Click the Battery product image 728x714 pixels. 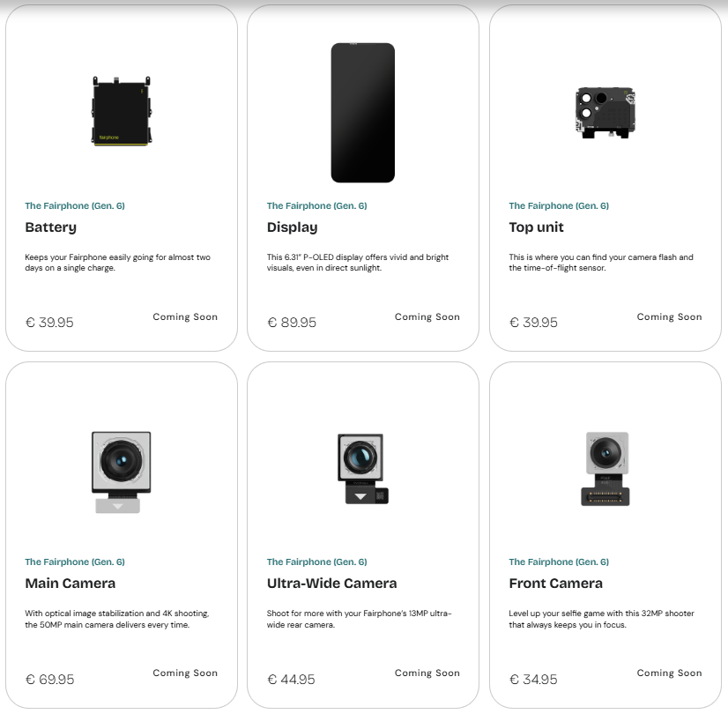pyautogui.click(x=121, y=110)
